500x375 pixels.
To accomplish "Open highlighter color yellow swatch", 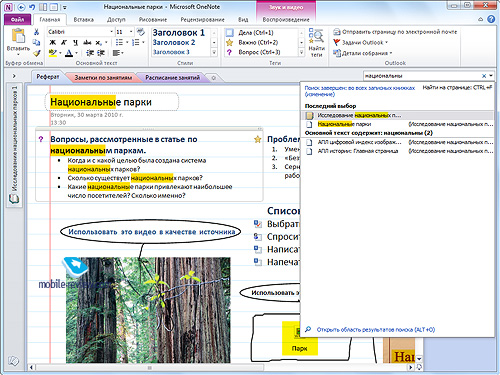I will tap(53, 53).
